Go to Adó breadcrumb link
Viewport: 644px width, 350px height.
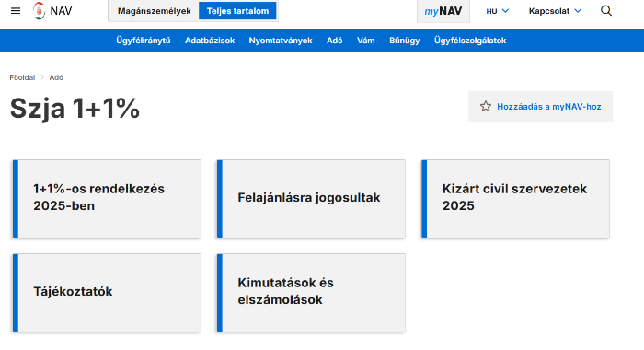coord(56,77)
